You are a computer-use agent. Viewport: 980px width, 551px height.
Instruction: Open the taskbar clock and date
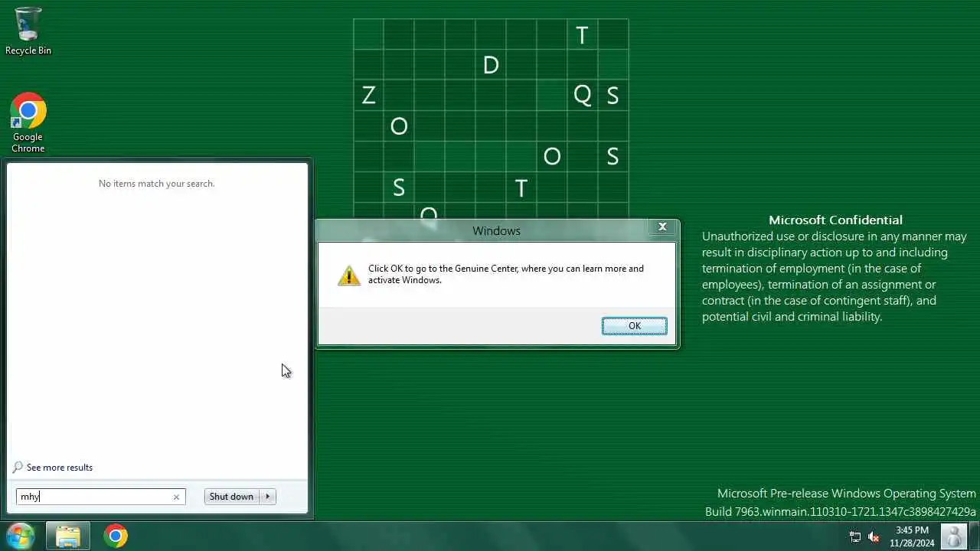coord(912,536)
